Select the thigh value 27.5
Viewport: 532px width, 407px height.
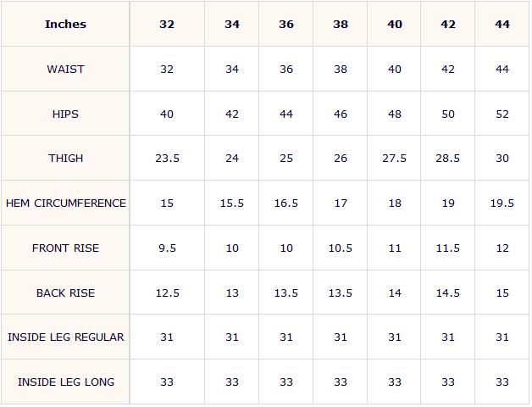(x=394, y=159)
